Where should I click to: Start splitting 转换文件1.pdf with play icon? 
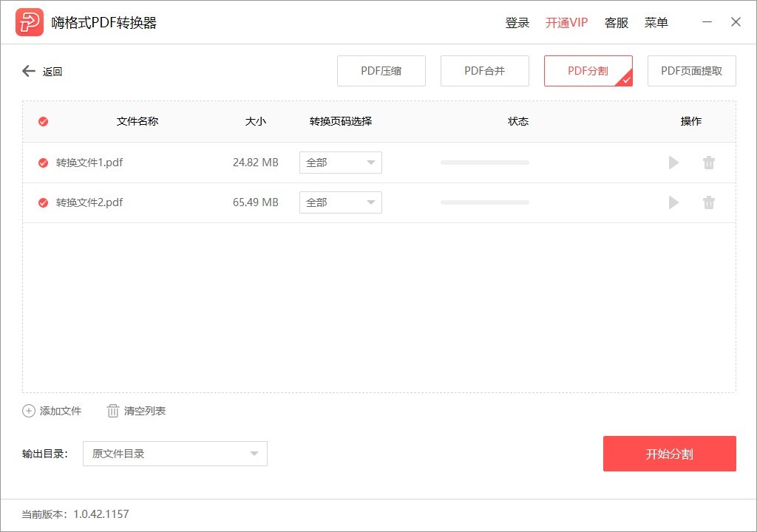pyautogui.click(x=673, y=163)
